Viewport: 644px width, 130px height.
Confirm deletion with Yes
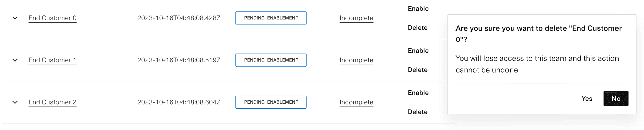tap(587, 99)
